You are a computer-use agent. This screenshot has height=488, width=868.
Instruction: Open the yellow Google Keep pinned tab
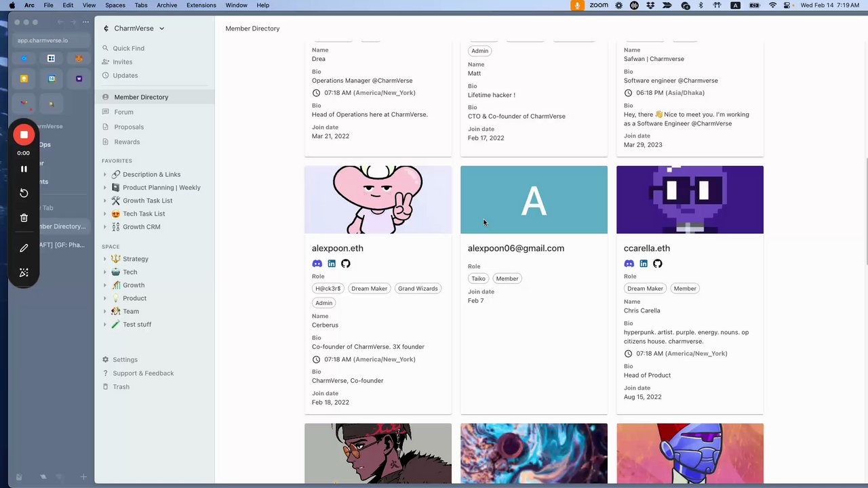click(x=24, y=79)
